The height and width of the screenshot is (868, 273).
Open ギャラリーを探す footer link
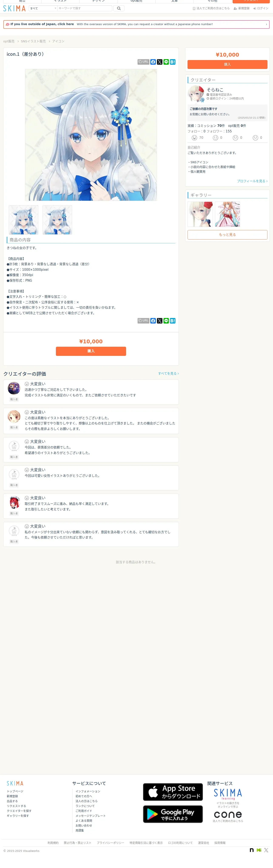[17, 816]
